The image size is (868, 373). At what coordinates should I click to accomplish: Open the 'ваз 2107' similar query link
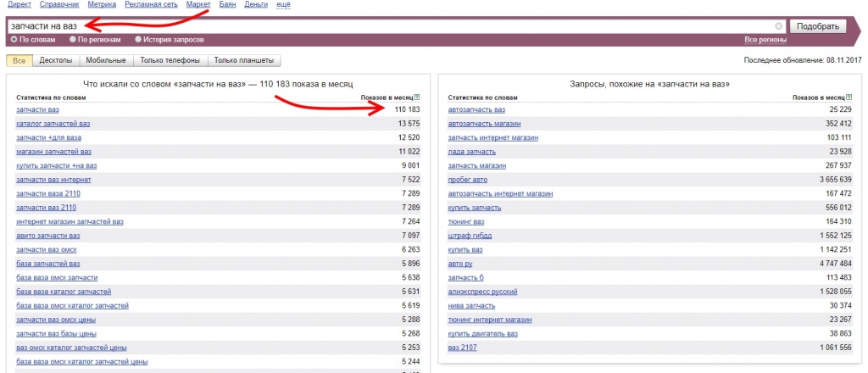pos(463,348)
